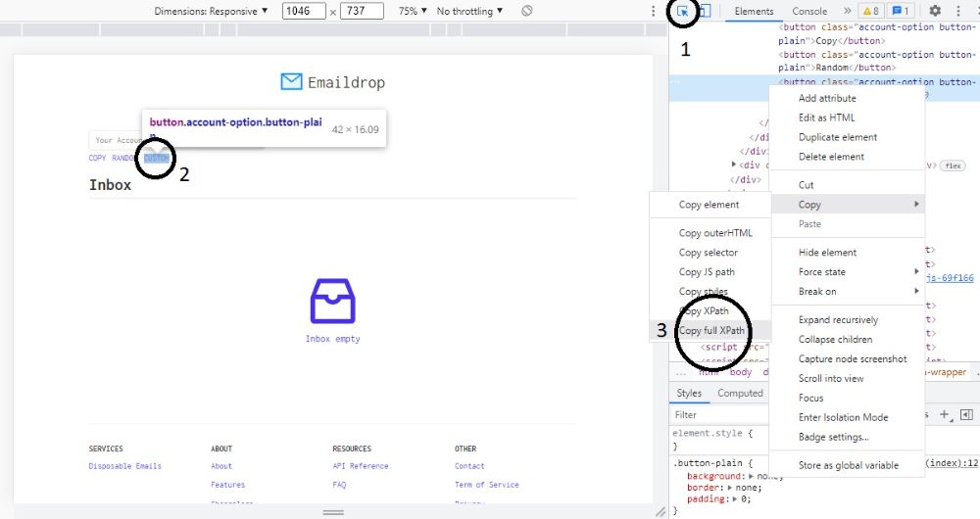Viewport: 980px width, 519px height.
Task: Open the Disposable Emails link
Action: [x=125, y=466]
